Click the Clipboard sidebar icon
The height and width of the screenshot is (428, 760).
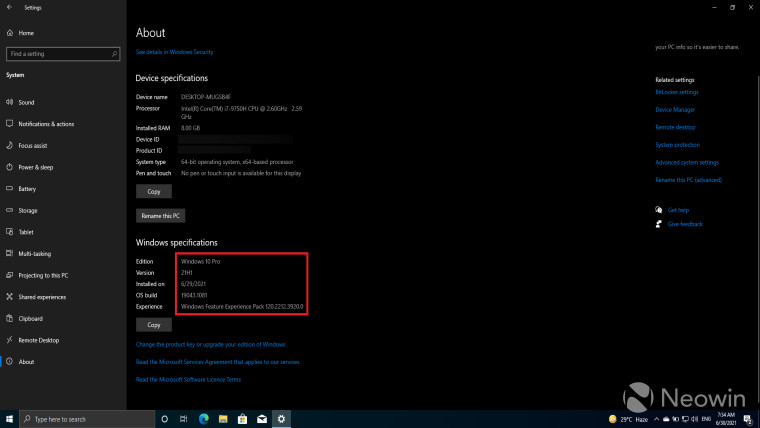(x=10, y=318)
